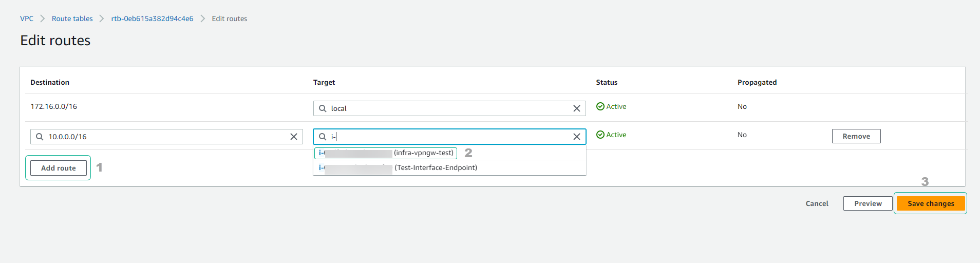Click the Add route button
Screen dimensions: 980x263
click(59, 168)
